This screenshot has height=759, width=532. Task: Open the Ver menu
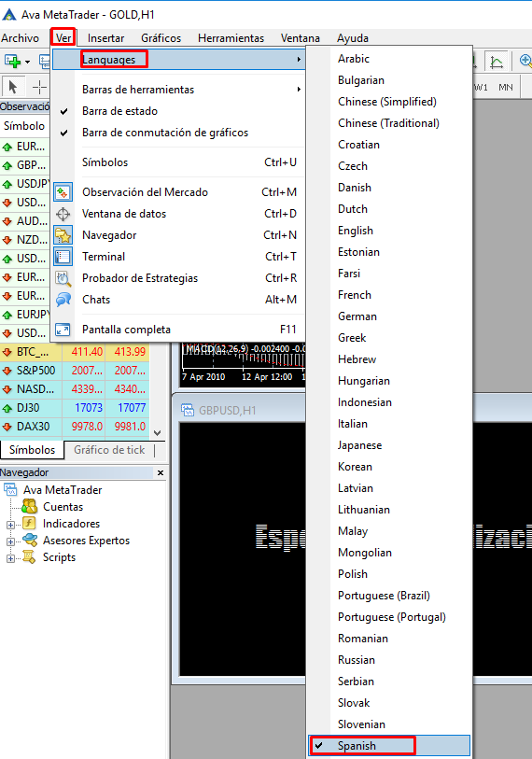click(x=63, y=37)
